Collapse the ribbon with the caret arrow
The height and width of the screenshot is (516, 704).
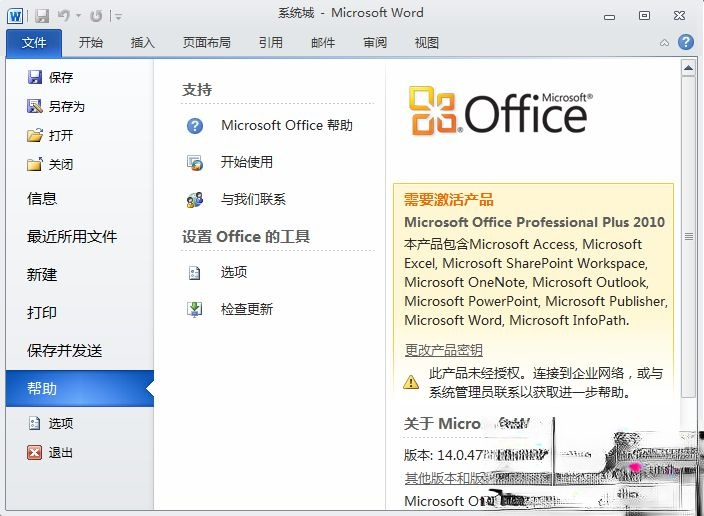pos(665,43)
